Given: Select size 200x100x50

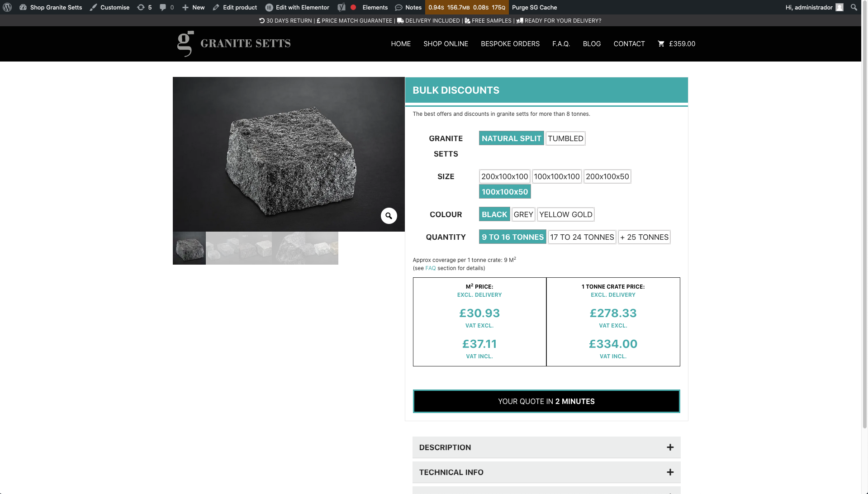Looking at the screenshot, I should (x=607, y=176).
